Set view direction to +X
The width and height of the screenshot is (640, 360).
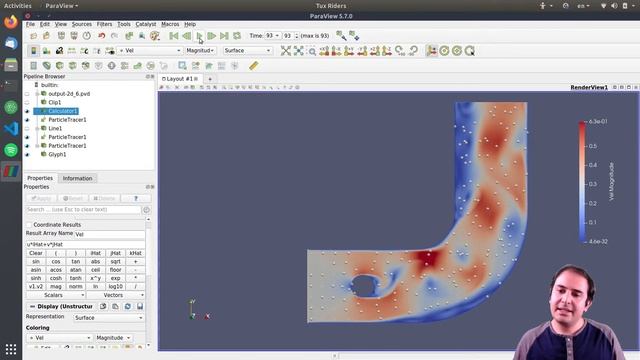tap(324, 51)
